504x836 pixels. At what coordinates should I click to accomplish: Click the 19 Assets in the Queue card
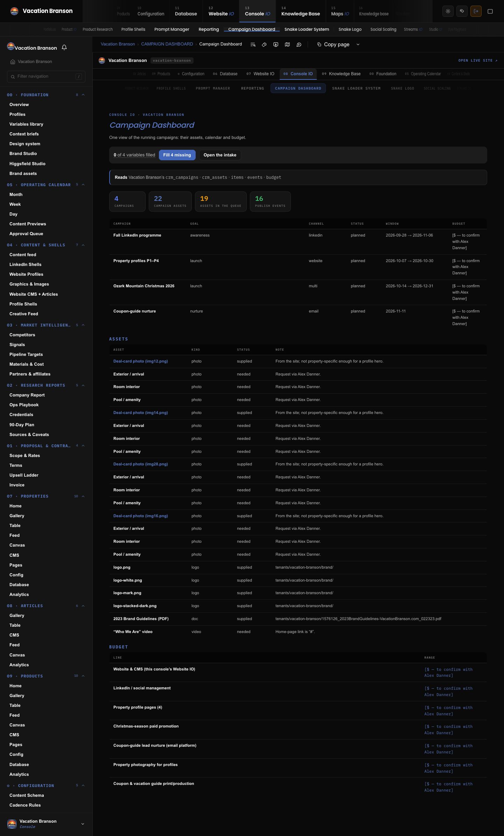point(221,202)
